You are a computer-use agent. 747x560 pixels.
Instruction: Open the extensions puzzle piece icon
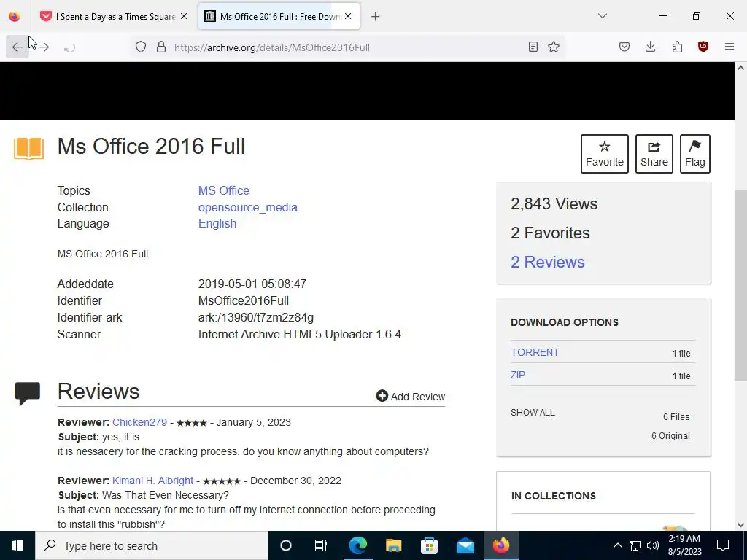coord(677,47)
